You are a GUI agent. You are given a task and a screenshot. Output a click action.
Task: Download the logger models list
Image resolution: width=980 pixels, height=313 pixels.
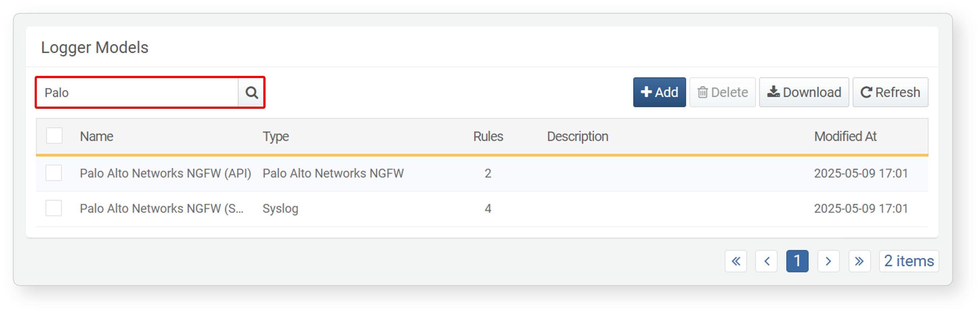(804, 93)
